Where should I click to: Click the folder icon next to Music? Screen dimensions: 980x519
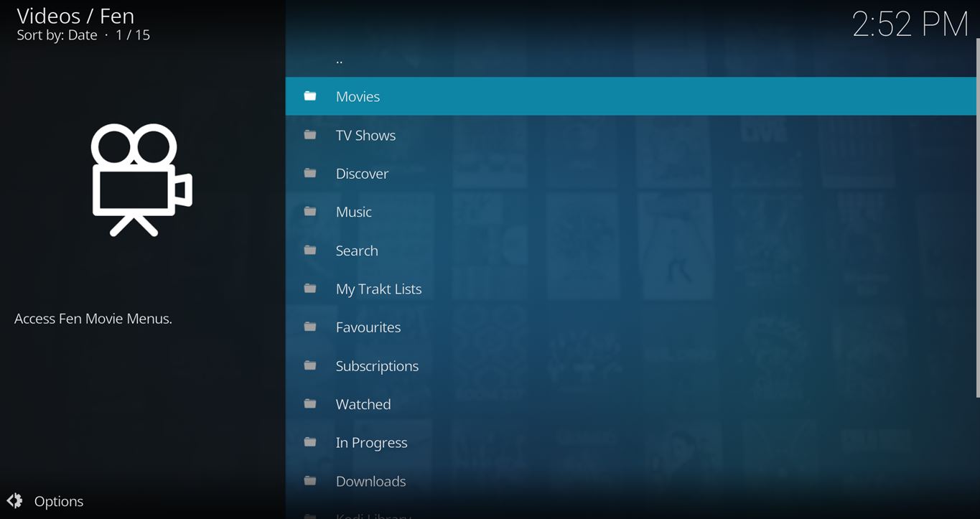point(310,212)
